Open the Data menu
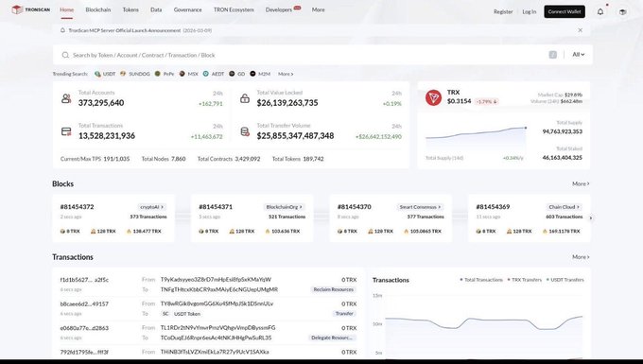Screen dimensions: 643x364 [x=156, y=9]
